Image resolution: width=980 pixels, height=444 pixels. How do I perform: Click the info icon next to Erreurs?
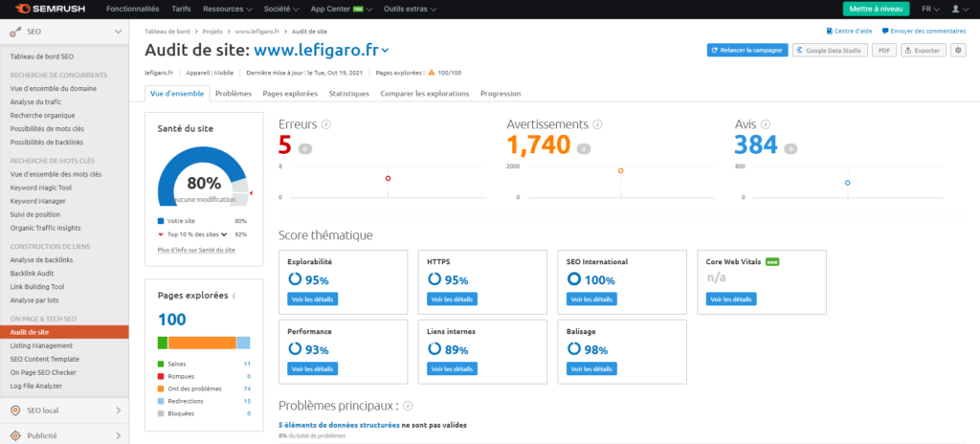[325, 124]
